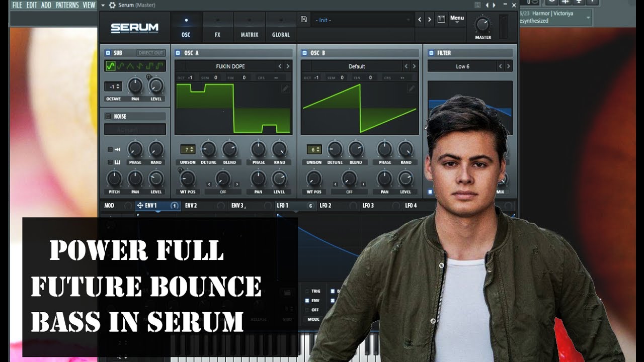Enable LFO TRIG mode checkbox
This screenshot has width=644, height=362.
[307, 291]
